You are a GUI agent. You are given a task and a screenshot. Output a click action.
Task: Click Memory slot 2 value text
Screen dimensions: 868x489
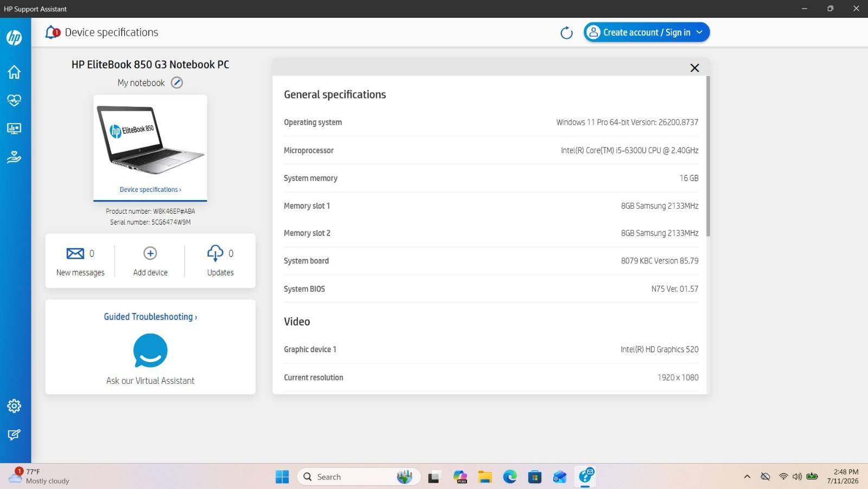pos(660,233)
